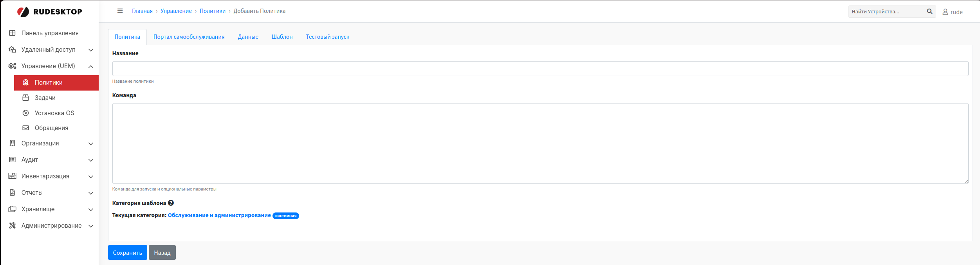
Task: Open the Задачи sidebar icon
Action: click(26, 98)
